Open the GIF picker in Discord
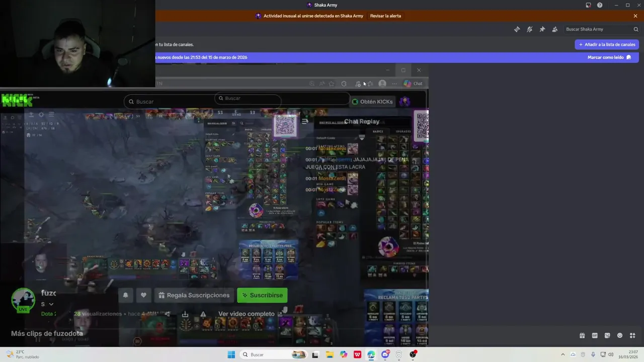This screenshot has height=362, width=644. tap(595, 335)
